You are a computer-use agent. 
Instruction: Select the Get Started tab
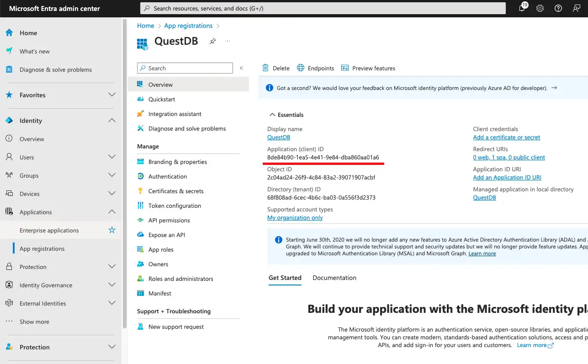point(285,277)
